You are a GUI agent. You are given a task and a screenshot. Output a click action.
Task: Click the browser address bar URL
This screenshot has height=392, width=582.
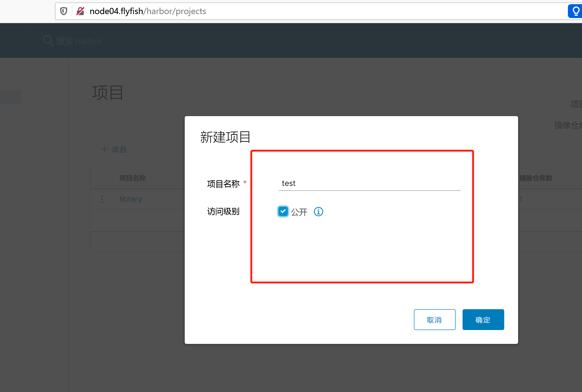pos(148,11)
